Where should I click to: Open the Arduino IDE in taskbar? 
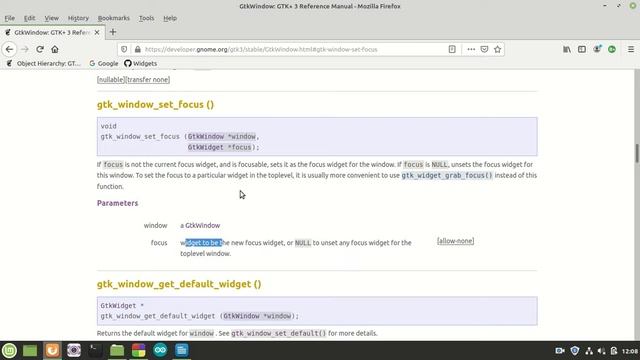[160, 350]
